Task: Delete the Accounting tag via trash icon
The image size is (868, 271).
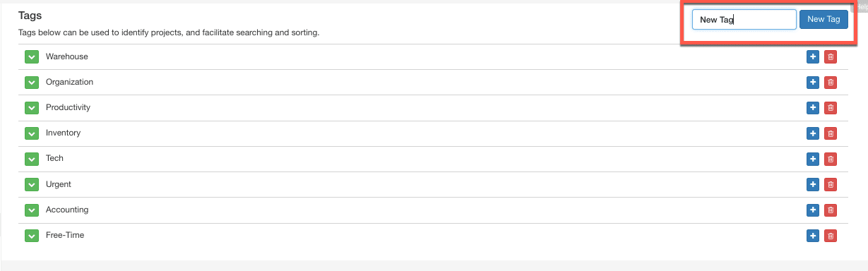Action: [831, 210]
